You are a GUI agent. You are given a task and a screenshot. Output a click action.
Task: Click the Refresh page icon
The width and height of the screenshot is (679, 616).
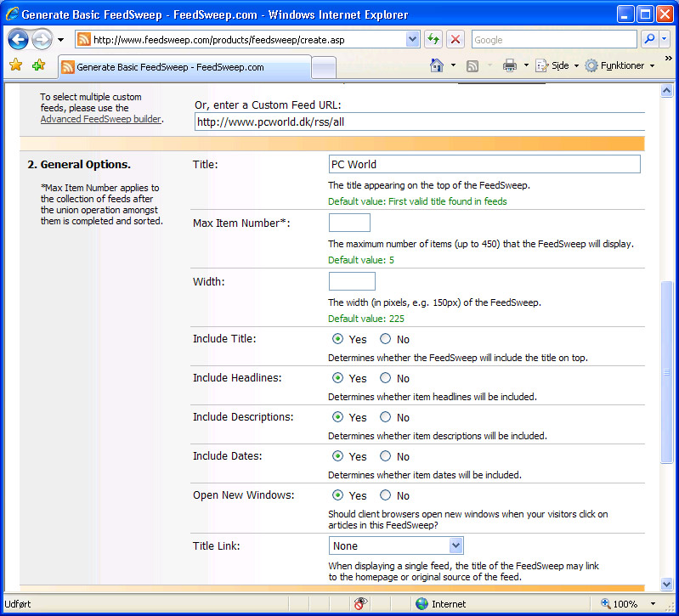pos(434,40)
